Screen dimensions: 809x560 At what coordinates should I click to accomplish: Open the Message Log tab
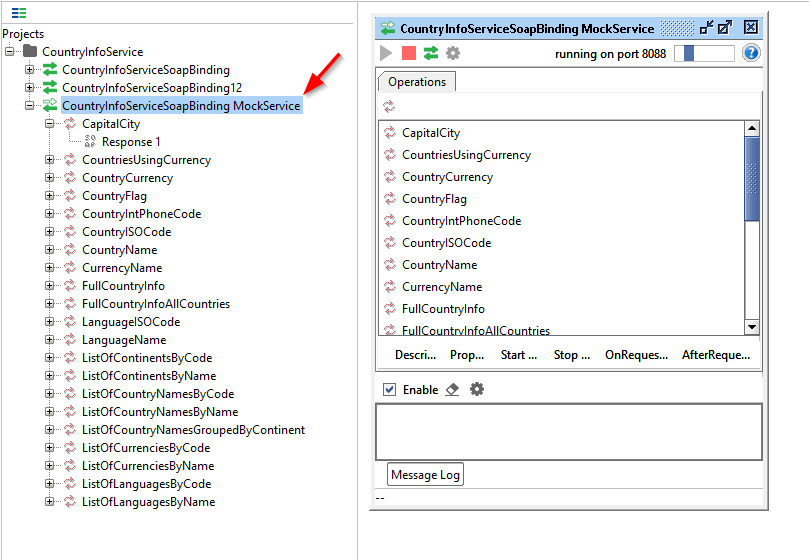pos(425,475)
